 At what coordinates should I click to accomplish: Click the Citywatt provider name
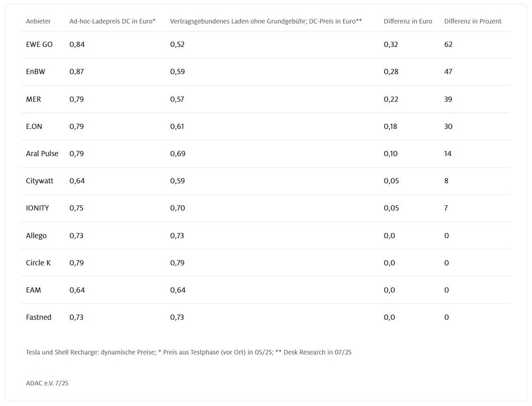pos(40,181)
